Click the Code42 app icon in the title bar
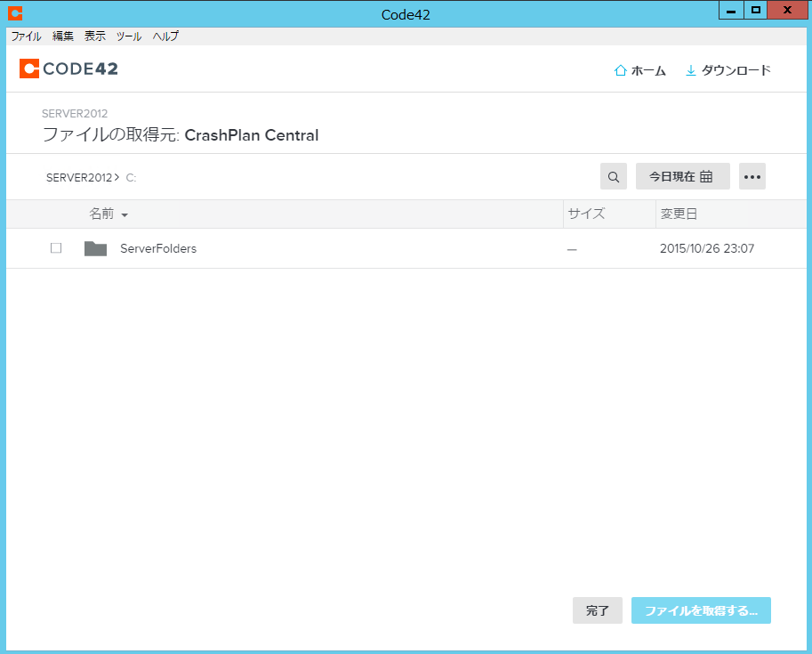Viewport: 812px width, 654px height. coord(15,13)
